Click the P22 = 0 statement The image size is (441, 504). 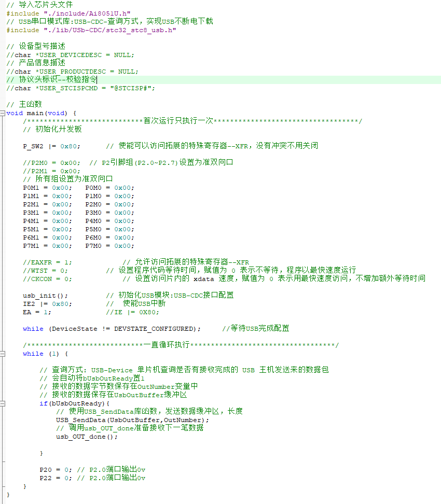[56, 478]
